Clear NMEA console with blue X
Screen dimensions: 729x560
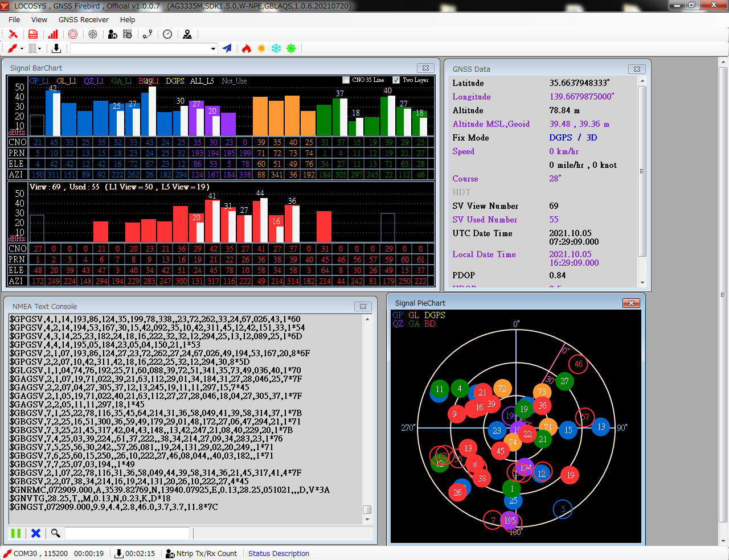coord(36,533)
